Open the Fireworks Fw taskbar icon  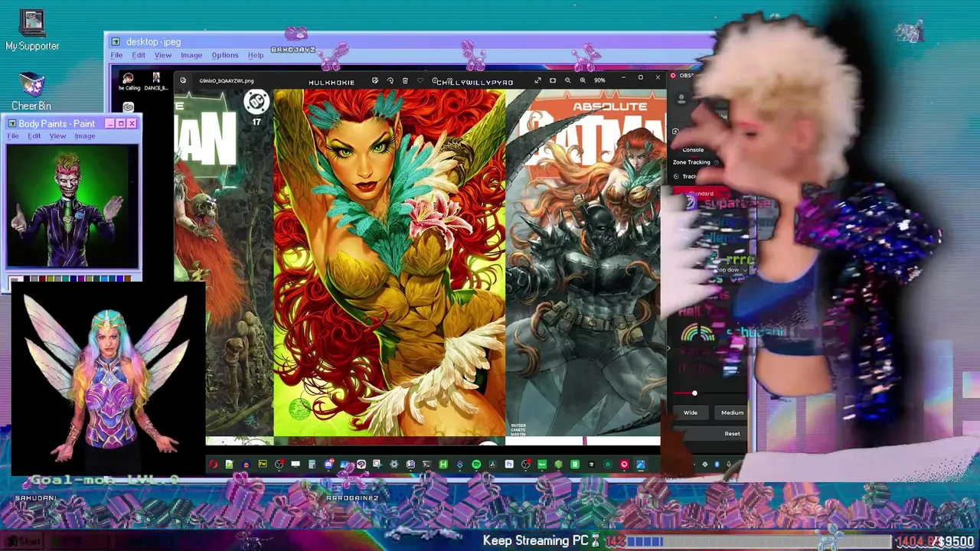point(263,464)
